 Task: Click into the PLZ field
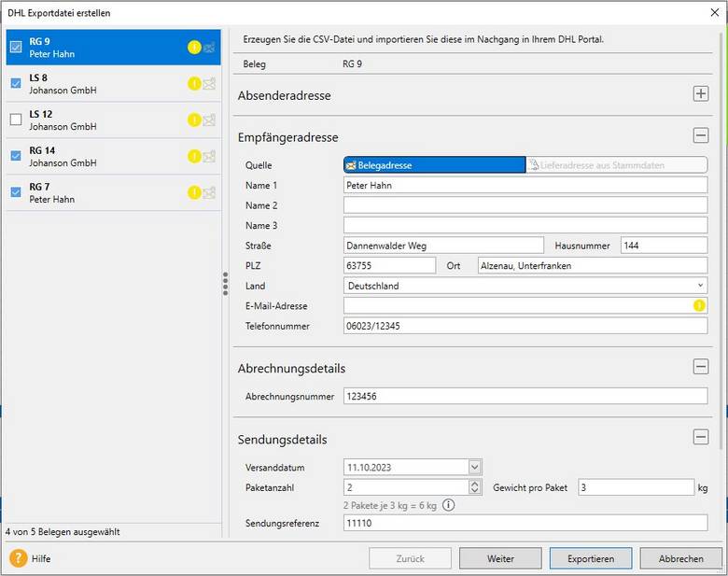pos(389,265)
